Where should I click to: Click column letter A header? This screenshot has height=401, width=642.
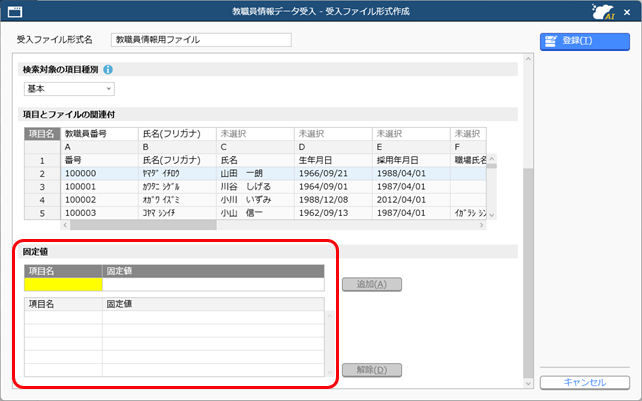point(99,147)
